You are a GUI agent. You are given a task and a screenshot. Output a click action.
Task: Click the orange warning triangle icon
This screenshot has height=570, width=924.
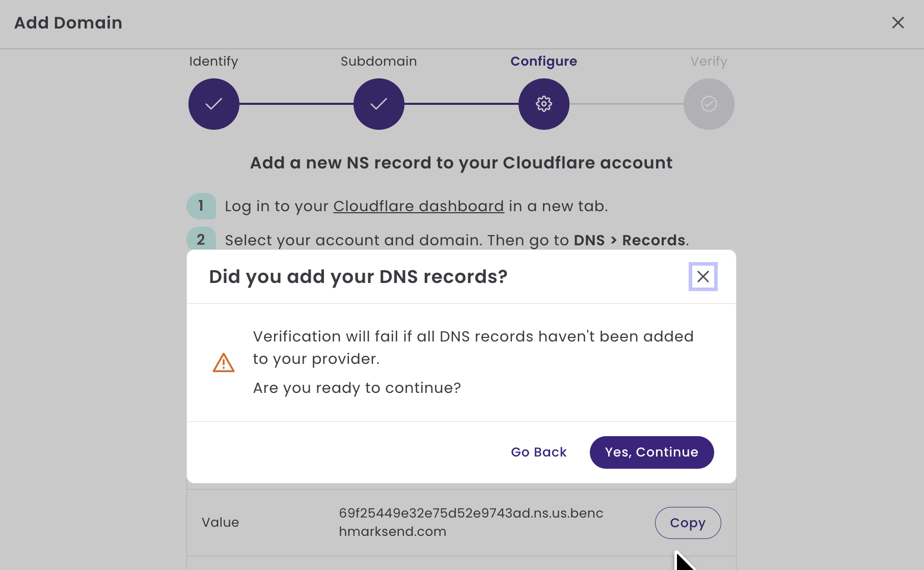coord(224,362)
